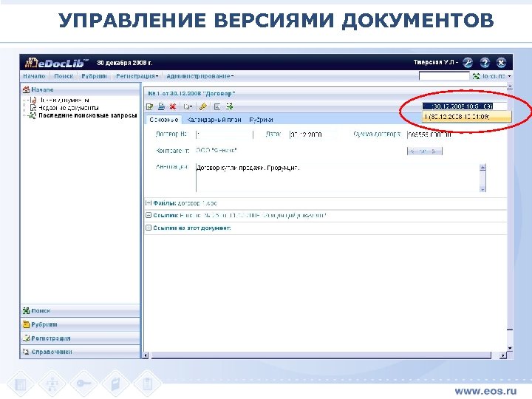Expand the Рубрики sidebar panel
Image resolution: width=532 pixels, height=399 pixels.
pos(80,324)
